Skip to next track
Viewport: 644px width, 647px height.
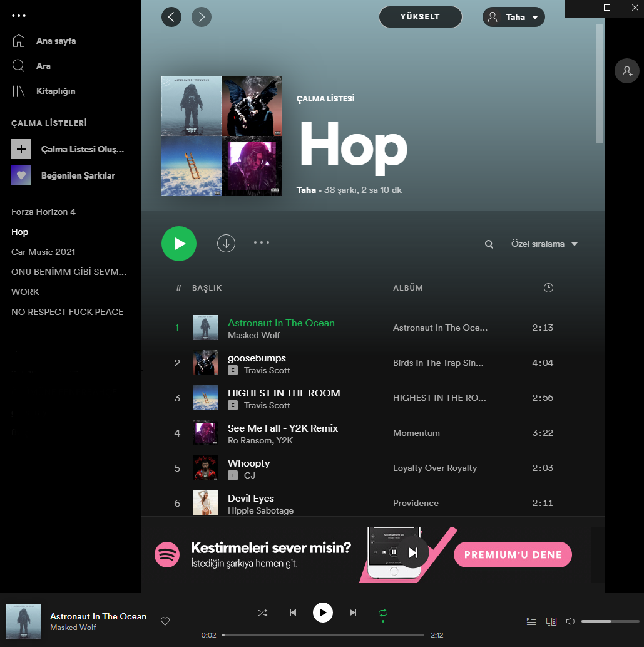353,613
